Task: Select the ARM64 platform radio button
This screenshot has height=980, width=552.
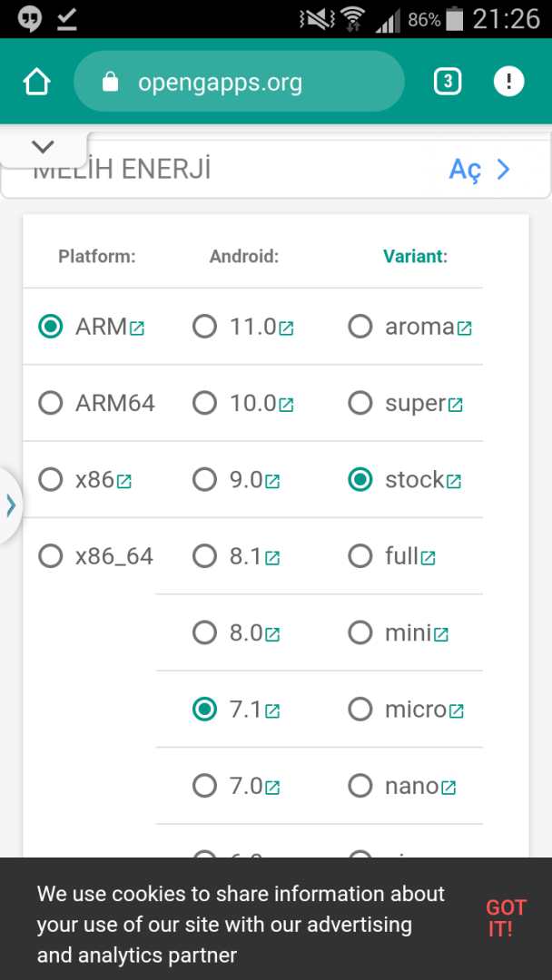Action: click(x=51, y=403)
